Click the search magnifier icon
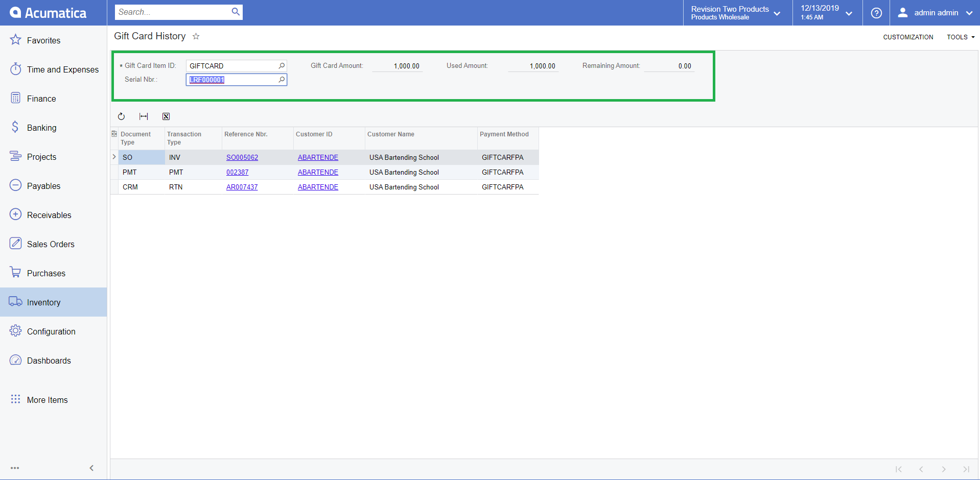 coord(236,12)
